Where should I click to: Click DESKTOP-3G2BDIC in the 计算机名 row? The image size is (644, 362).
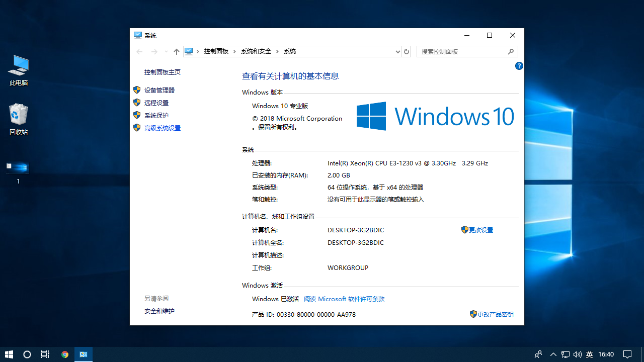[x=356, y=230]
